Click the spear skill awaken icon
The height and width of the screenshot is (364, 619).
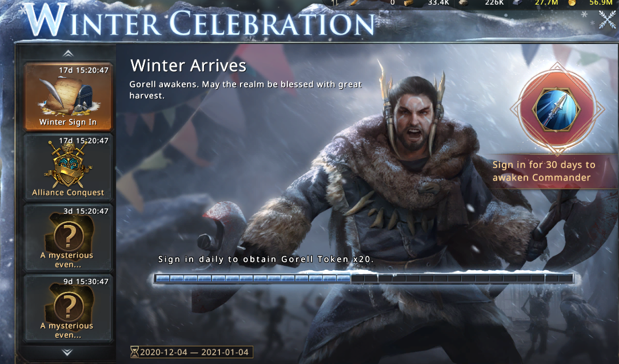click(557, 109)
